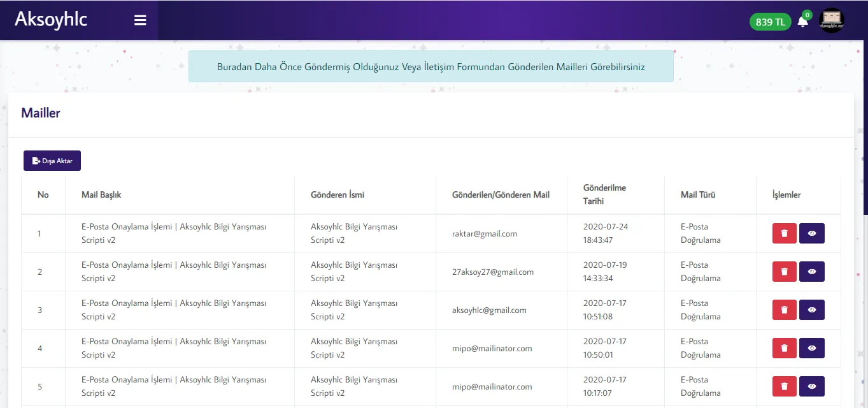This screenshot has width=868, height=408.
Task: Sort by Mail Başlık column header
Action: point(180,194)
